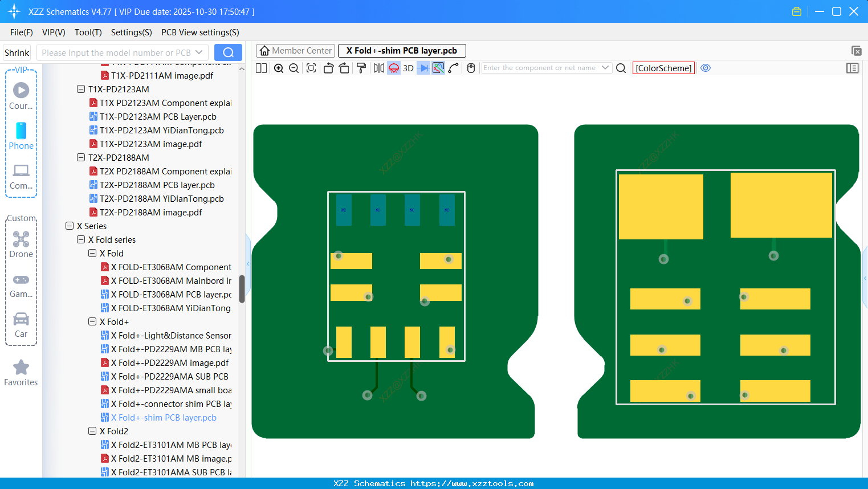Collapse the X Fold+ tree branch

[x=92, y=321]
